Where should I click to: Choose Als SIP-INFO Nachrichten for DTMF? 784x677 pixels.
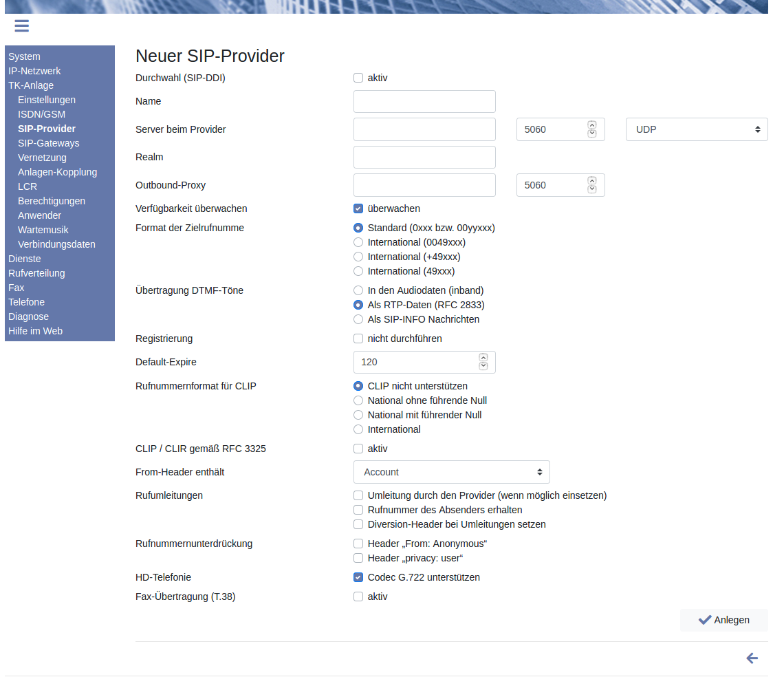click(x=358, y=319)
